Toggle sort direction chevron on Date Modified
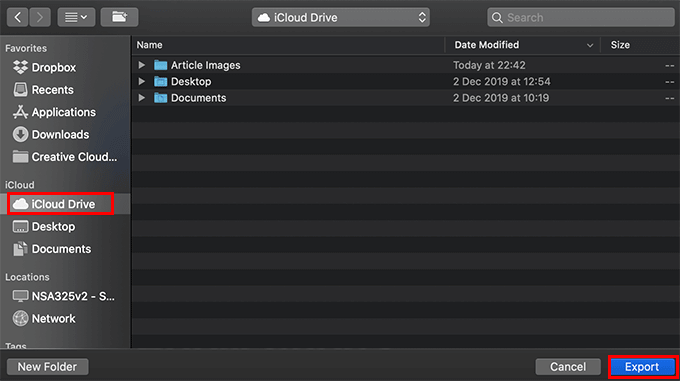 pyautogui.click(x=590, y=46)
